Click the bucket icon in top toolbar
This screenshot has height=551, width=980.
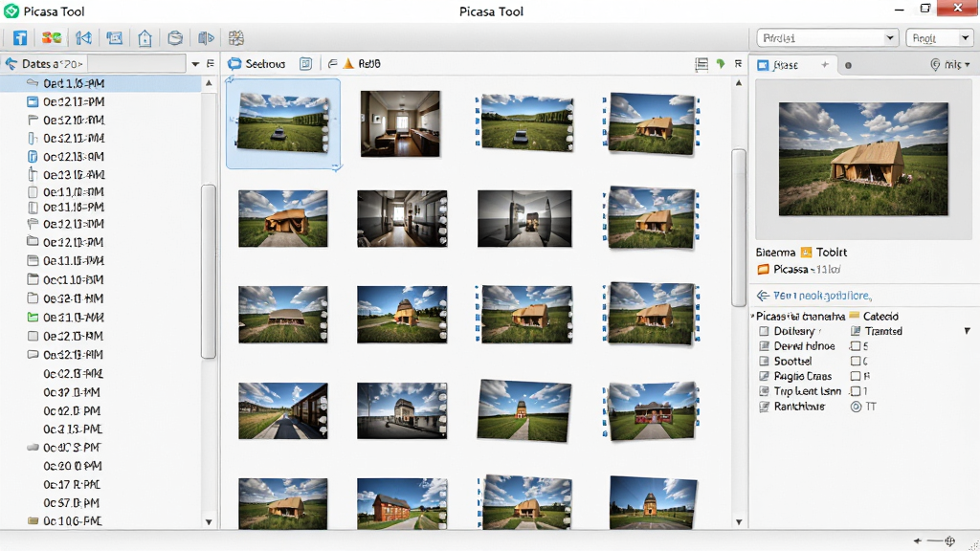pos(175,38)
